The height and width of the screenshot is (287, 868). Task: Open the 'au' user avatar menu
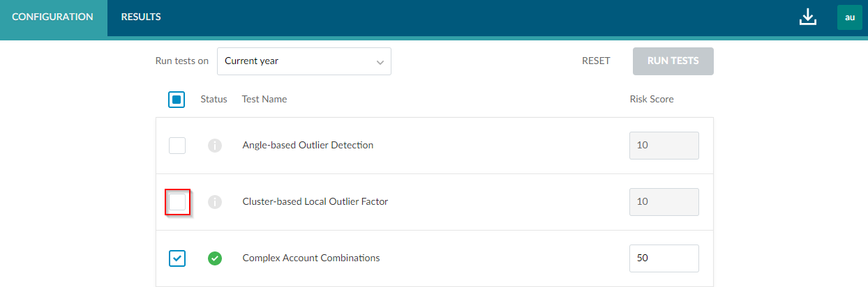tap(849, 17)
